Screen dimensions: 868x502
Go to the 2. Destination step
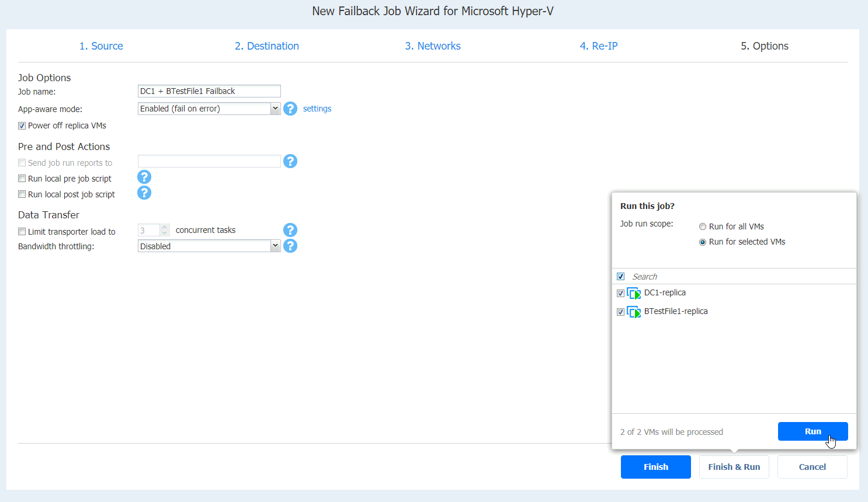pyautogui.click(x=267, y=46)
